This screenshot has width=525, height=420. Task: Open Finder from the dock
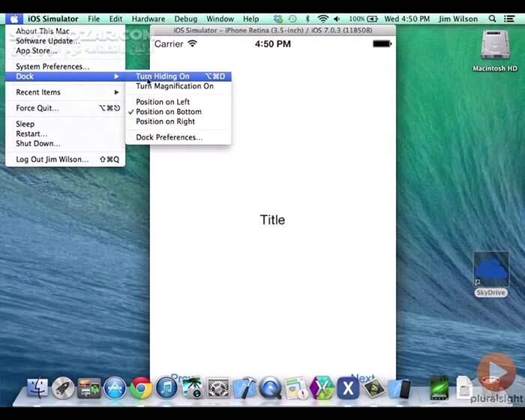[x=37, y=388]
